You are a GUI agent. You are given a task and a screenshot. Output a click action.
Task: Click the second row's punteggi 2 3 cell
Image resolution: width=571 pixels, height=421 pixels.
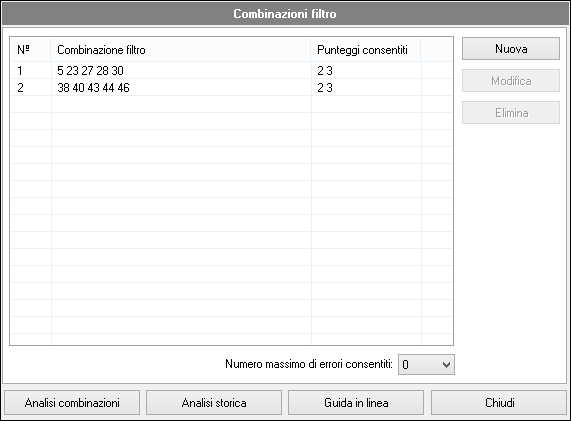click(366, 88)
